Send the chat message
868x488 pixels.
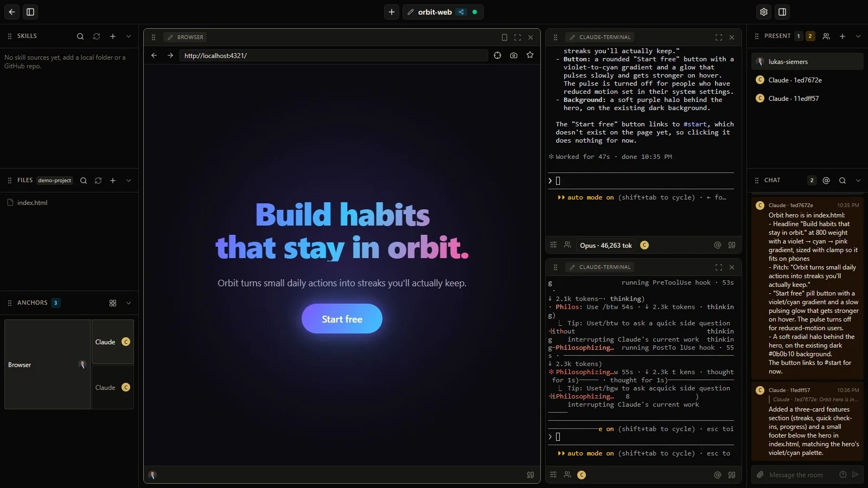(856, 475)
